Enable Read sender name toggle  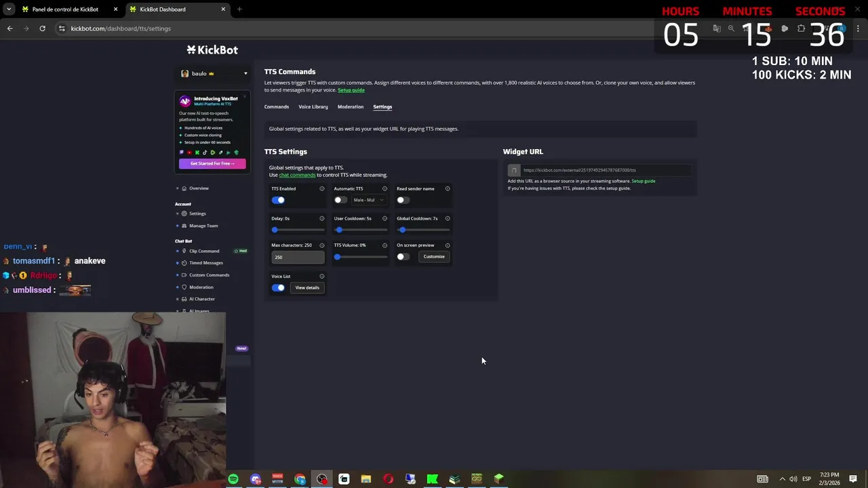tap(403, 200)
